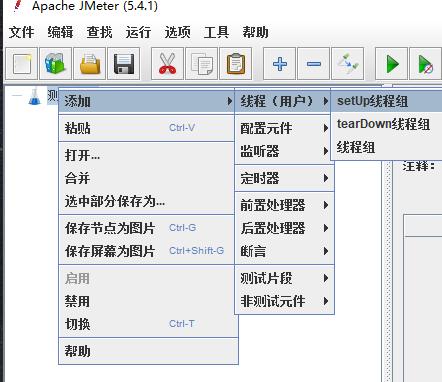Collapse all with the minus icon
The height and width of the screenshot is (382, 442).
pyautogui.click(x=314, y=64)
